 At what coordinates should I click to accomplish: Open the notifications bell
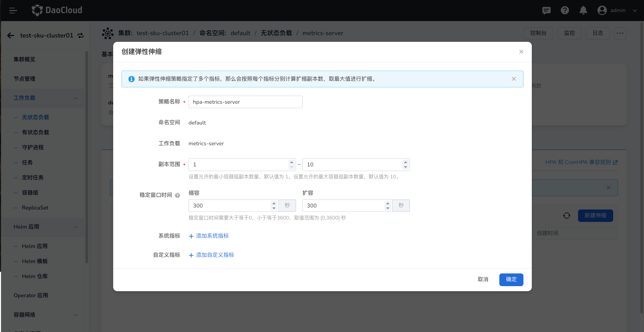(583, 11)
